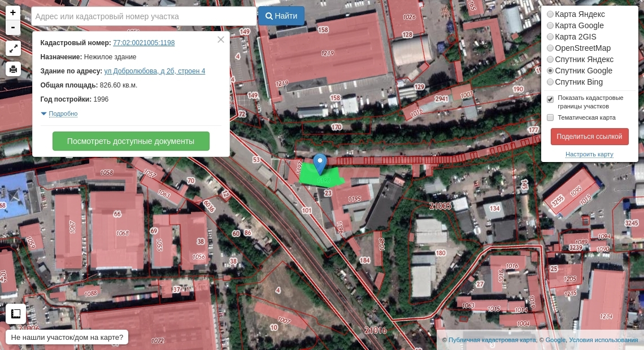Open fullscreen map mode icon

pos(13,49)
